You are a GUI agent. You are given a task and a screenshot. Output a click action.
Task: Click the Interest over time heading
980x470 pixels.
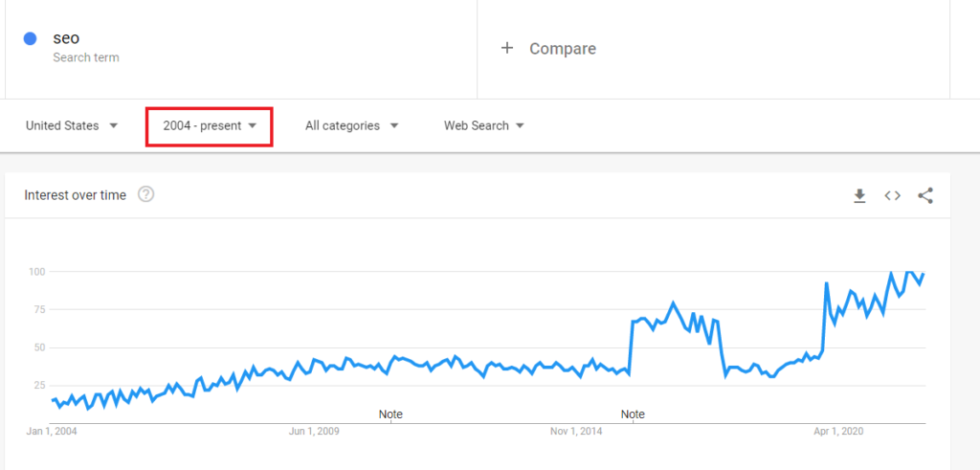[75, 195]
